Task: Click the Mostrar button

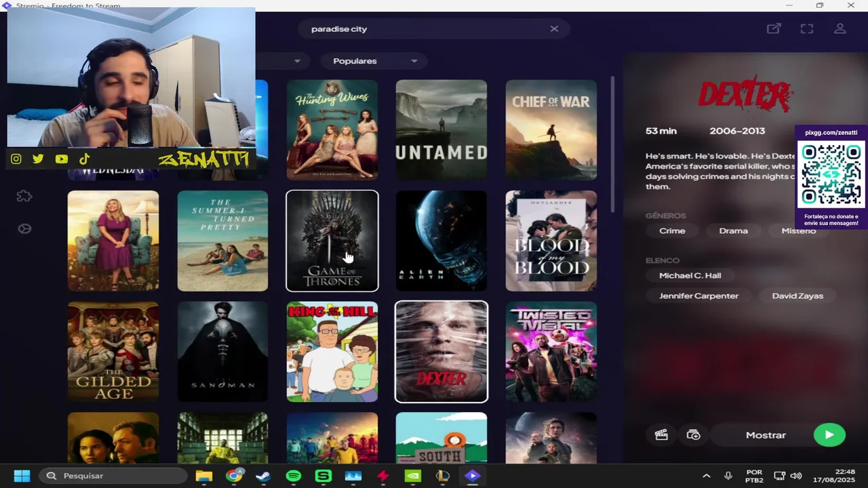Action: (x=766, y=435)
